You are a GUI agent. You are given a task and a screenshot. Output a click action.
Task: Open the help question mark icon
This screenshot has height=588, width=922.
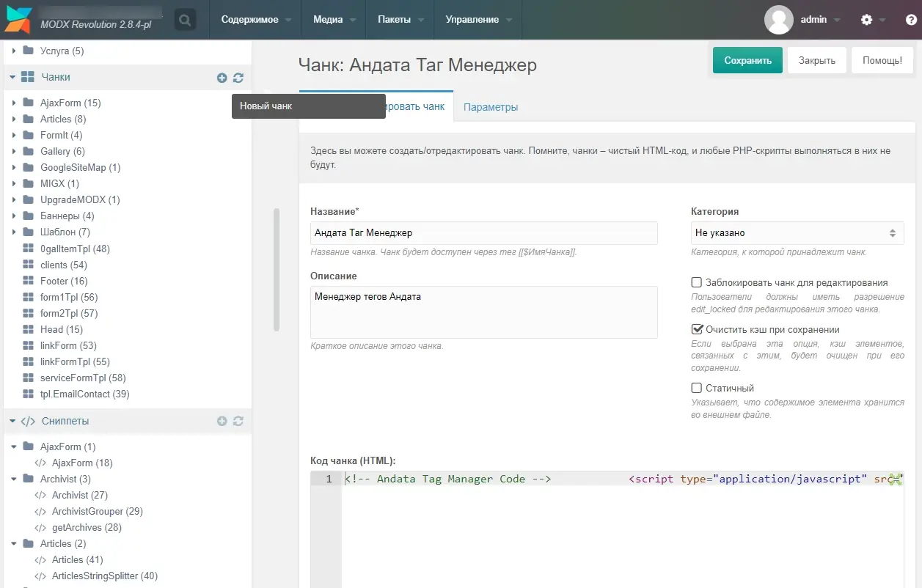[910, 20]
